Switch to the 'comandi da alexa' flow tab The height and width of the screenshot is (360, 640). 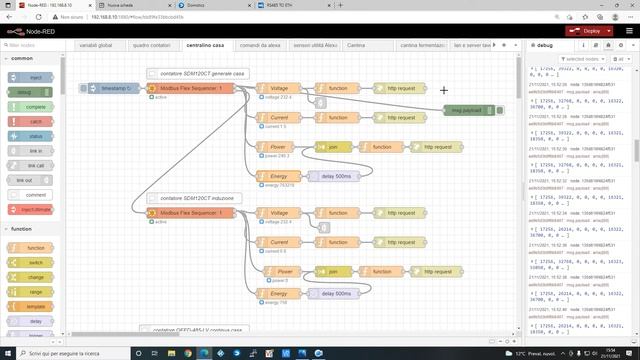[260, 45]
